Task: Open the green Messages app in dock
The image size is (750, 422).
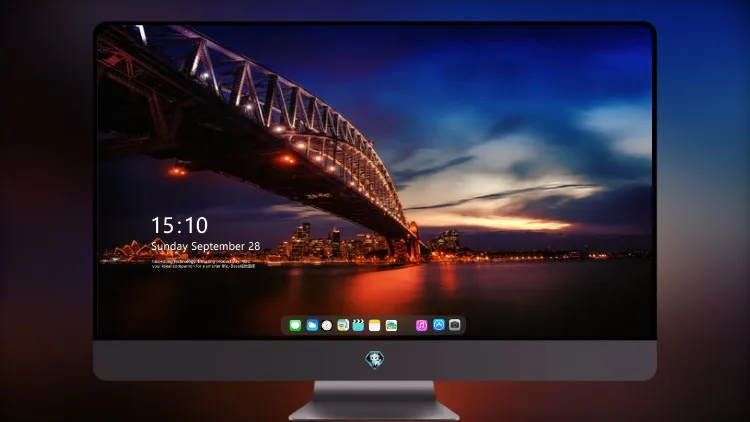Action: [x=295, y=325]
